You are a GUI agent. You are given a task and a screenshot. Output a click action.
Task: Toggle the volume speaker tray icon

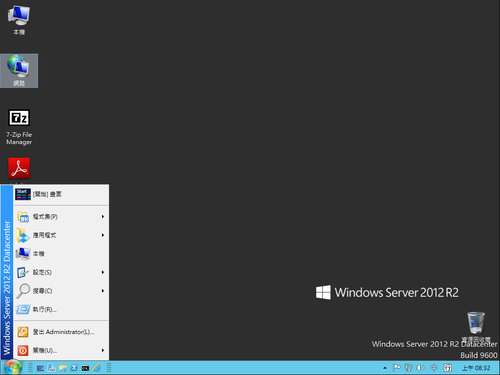[421, 368]
